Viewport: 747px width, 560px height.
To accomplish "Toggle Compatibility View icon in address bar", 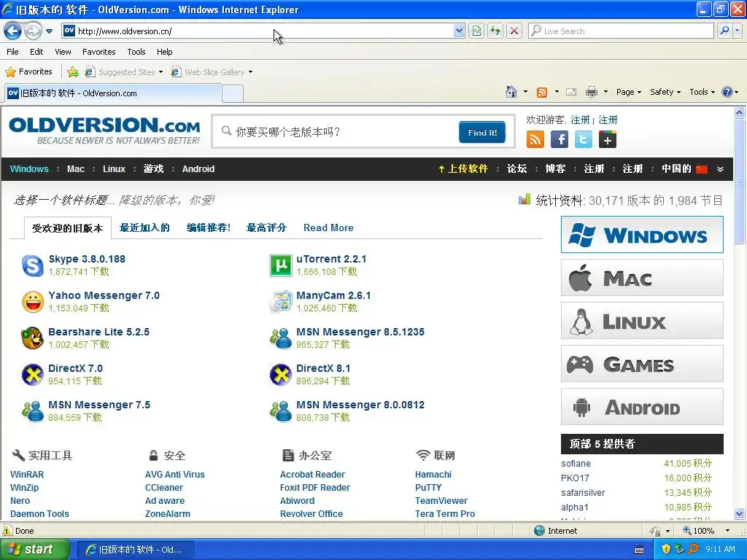I will coord(476,31).
